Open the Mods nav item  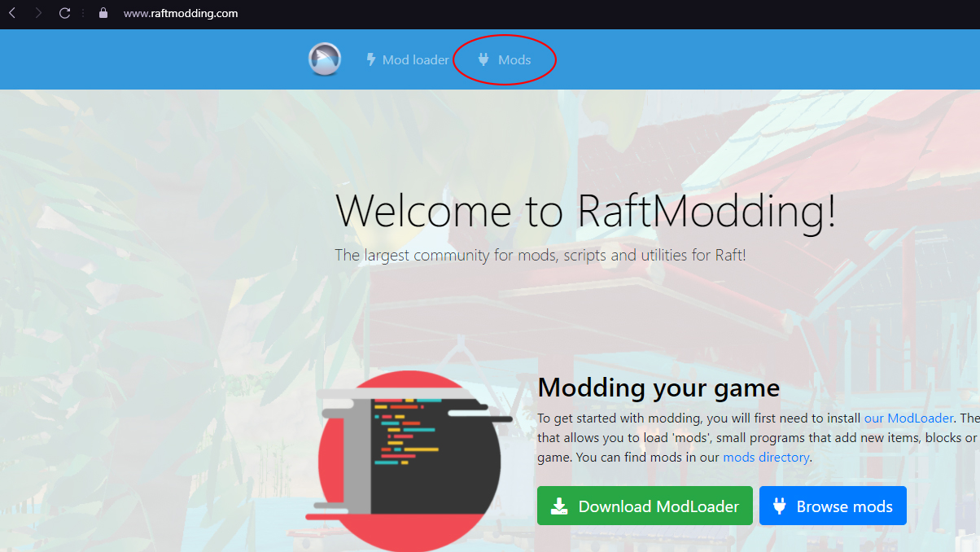click(505, 59)
